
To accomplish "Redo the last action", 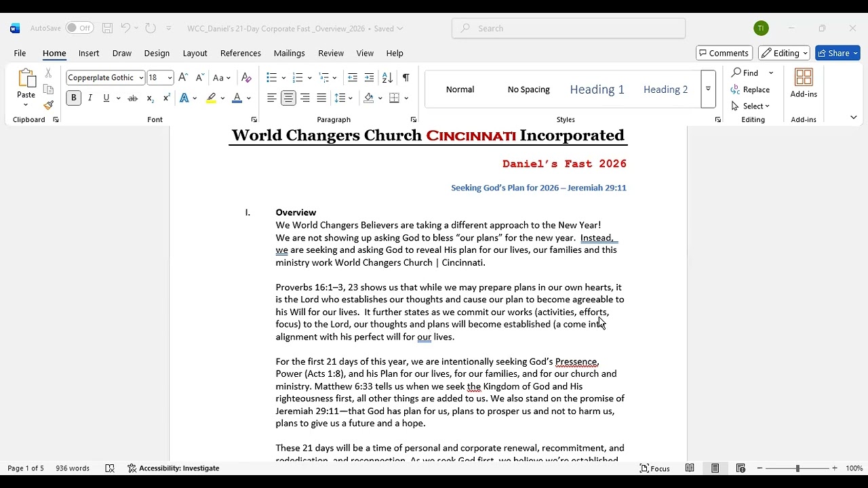I will pyautogui.click(x=151, y=28).
